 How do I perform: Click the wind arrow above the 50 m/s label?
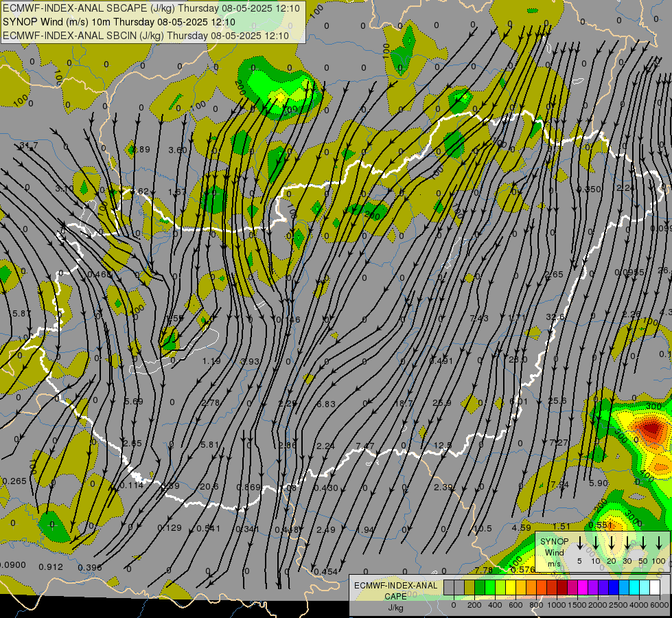coord(643,543)
